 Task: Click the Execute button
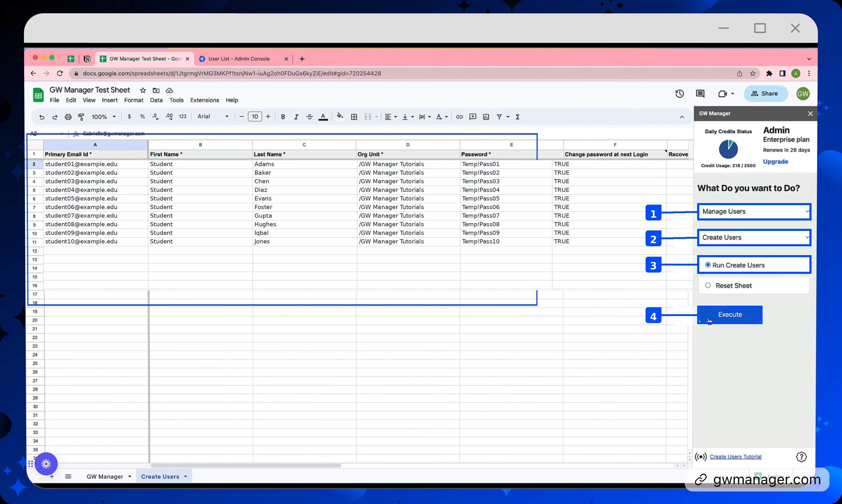[x=730, y=314]
